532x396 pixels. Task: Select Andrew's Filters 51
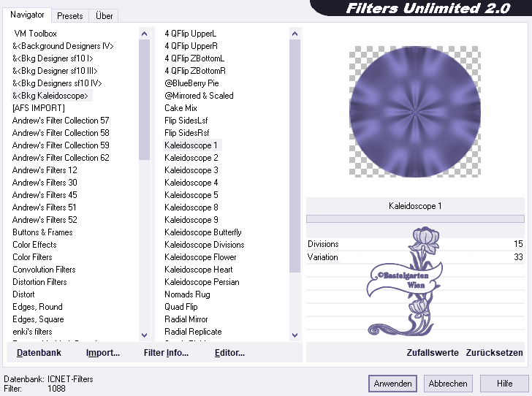click(x=44, y=207)
